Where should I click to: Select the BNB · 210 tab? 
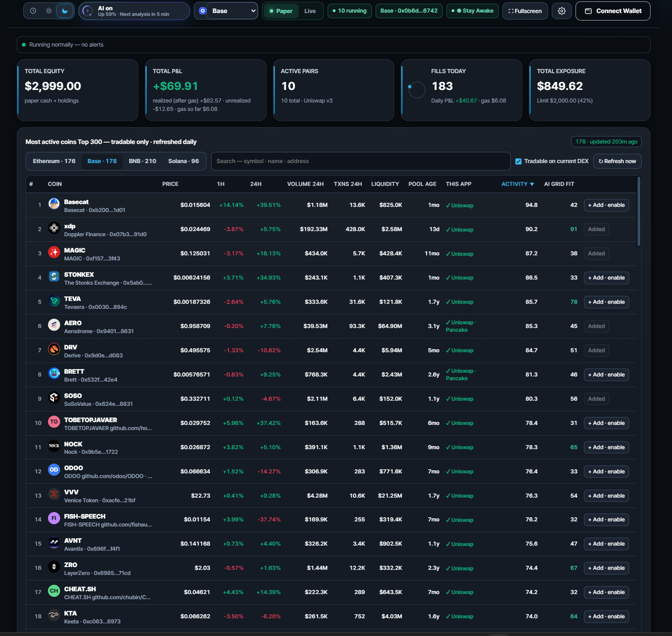point(143,161)
